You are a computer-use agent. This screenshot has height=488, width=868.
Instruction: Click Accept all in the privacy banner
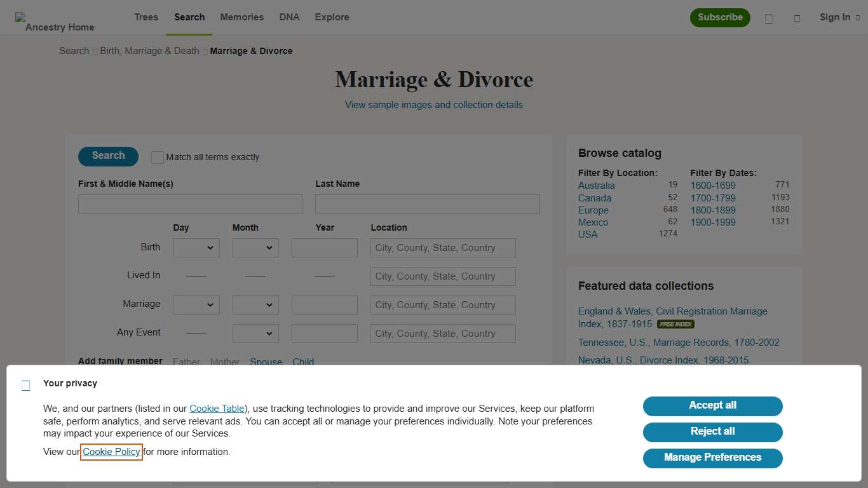coord(712,406)
